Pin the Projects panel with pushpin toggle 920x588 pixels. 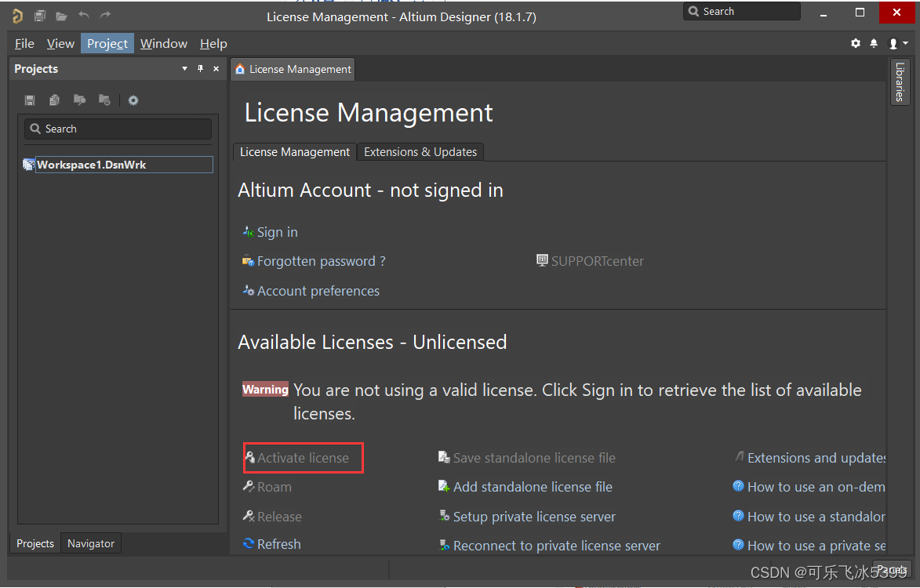click(200, 69)
